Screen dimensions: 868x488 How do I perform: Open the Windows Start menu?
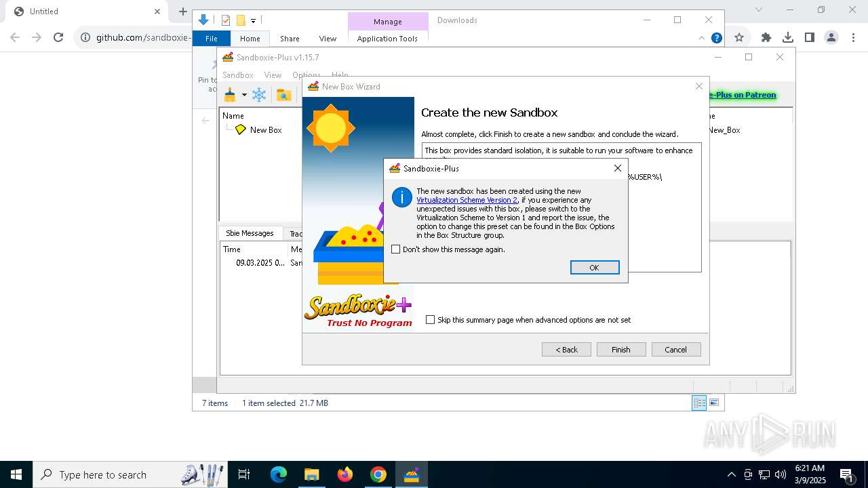tap(16, 474)
